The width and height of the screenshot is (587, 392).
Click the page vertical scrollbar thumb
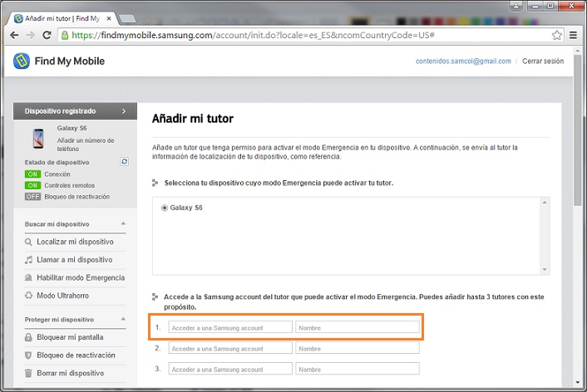578,130
